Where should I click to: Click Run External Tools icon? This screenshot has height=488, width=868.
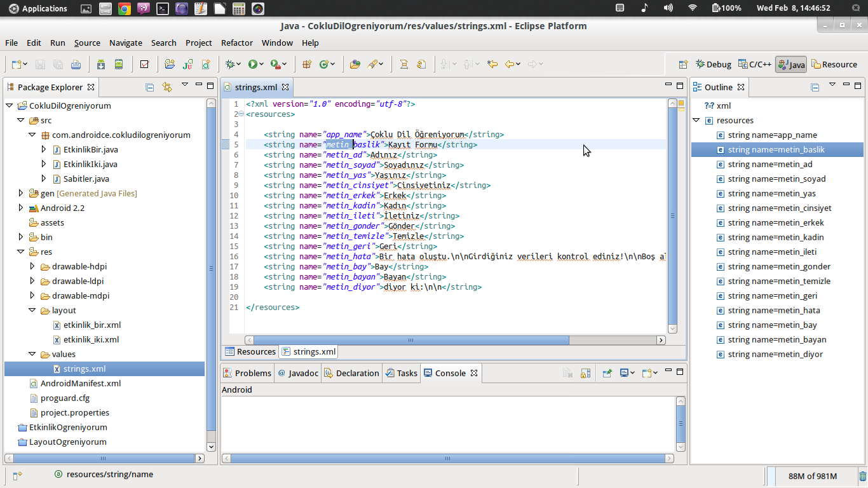[x=275, y=64]
